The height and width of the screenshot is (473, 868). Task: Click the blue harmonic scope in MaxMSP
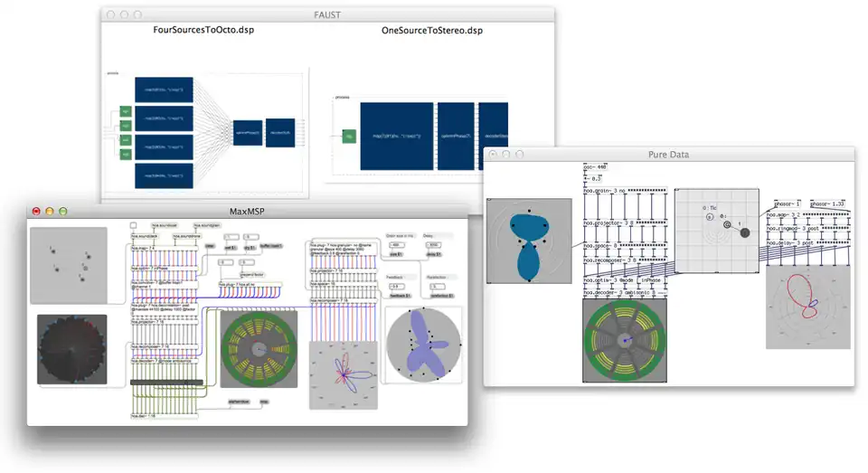pyautogui.click(x=422, y=345)
